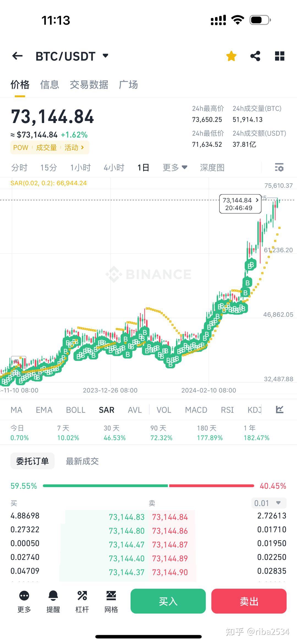Switch to the 交易数据 tab
Viewport: 297px width, 644px height.
[89, 85]
